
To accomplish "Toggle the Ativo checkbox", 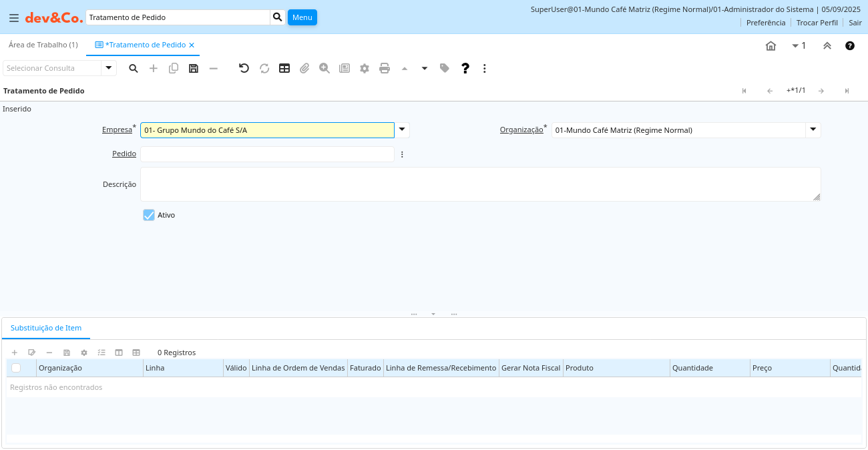I will [x=149, y=215].
